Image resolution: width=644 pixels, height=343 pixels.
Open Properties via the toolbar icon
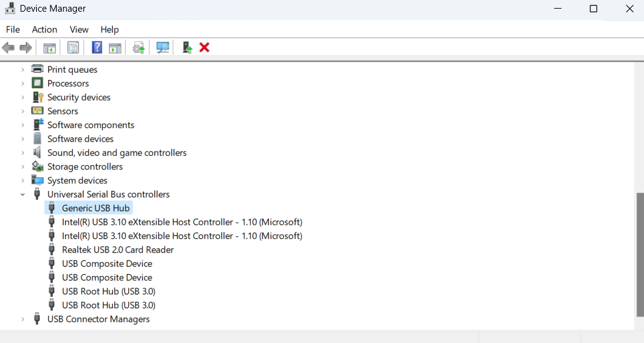(x=73, y=47)
